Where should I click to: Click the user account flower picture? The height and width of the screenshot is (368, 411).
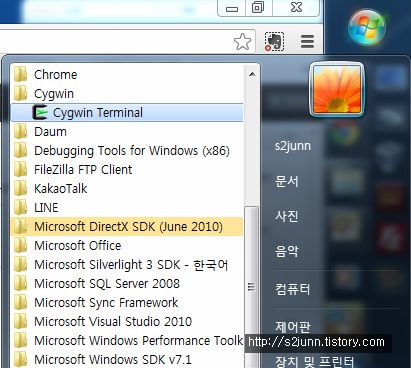337,89
